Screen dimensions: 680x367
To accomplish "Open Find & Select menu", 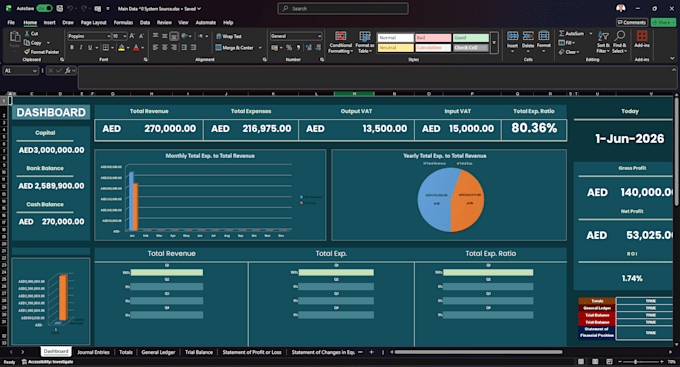I will pyautogui.click(x=619, y=42).
